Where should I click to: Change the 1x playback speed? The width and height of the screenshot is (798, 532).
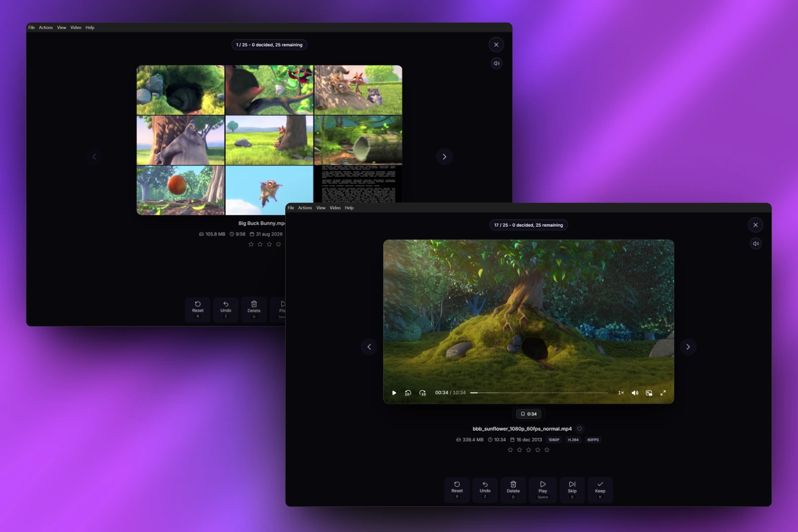coord(621,393)
